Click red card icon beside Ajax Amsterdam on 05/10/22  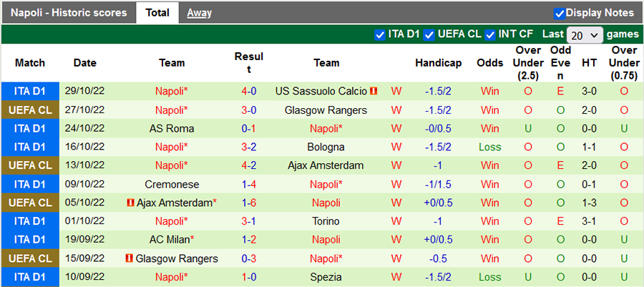130,203
